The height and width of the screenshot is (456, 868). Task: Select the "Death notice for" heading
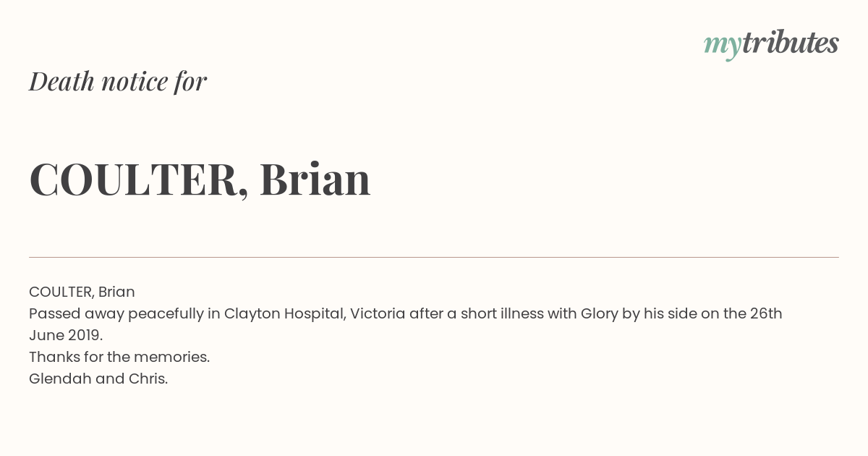click(x=118, y=81)
